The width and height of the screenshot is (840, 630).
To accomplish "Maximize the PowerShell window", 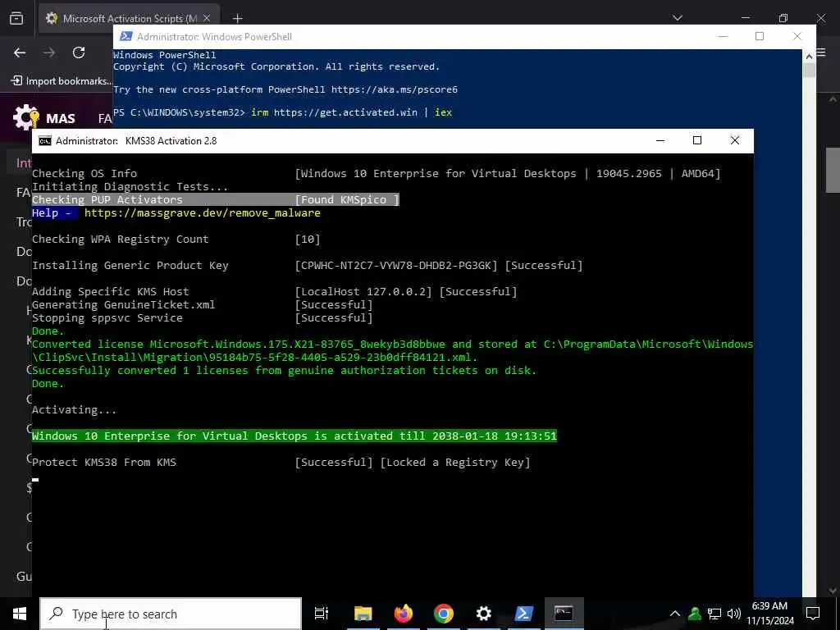I will [759, 36].
